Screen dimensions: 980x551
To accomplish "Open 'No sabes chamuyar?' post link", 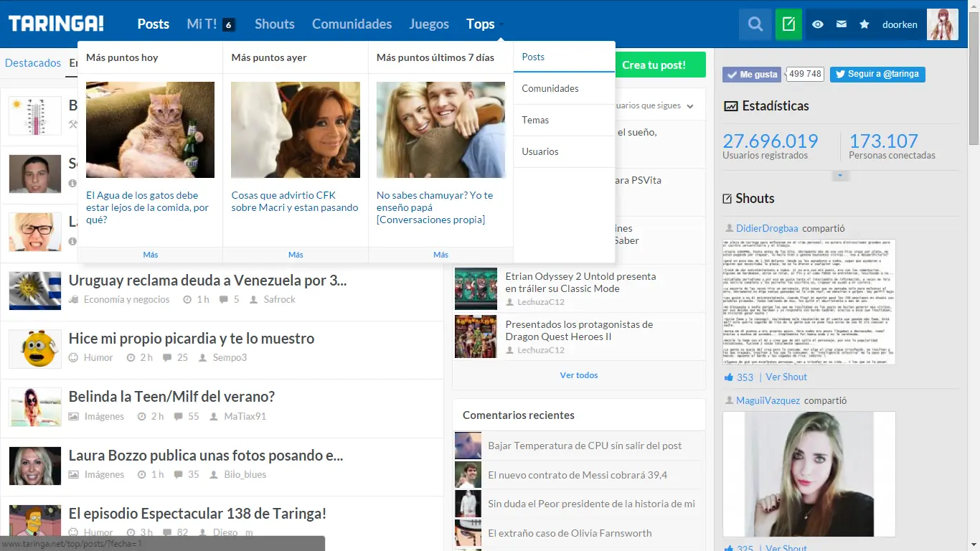I will coord(435,207).
